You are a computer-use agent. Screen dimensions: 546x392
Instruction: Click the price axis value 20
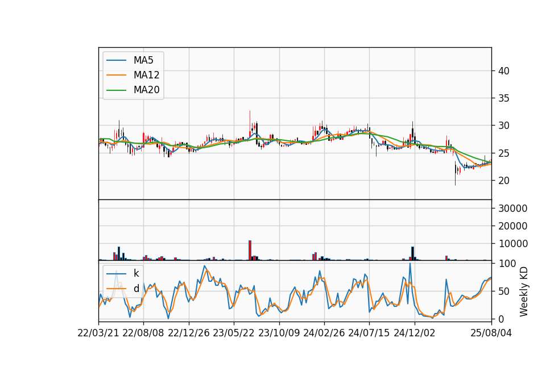[x=503, y=181]
